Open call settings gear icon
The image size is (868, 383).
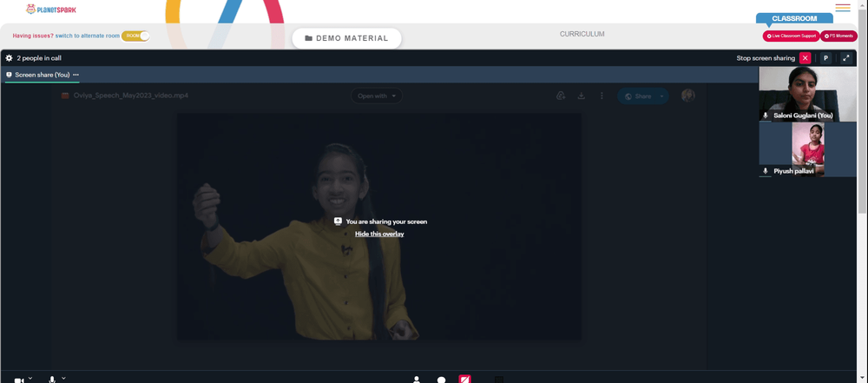pyautogui.click(x=9, y=57)
